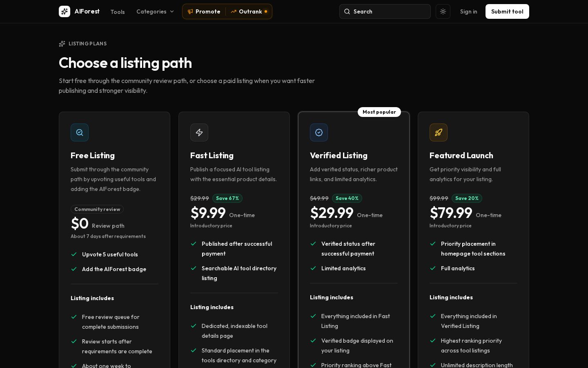The height and width of the screenshot is (368, 588).
Task: Open the Promote menu item
Action: 204,11
